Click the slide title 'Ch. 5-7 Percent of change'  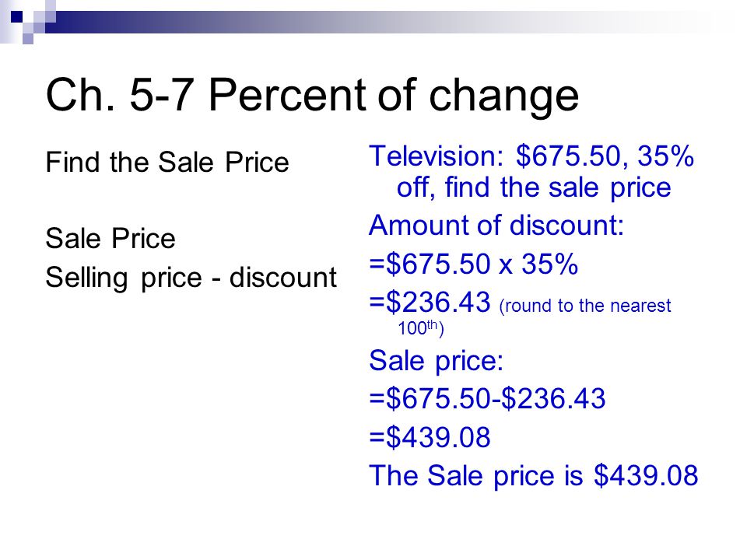pyautogui.click(x=312, y=95)
